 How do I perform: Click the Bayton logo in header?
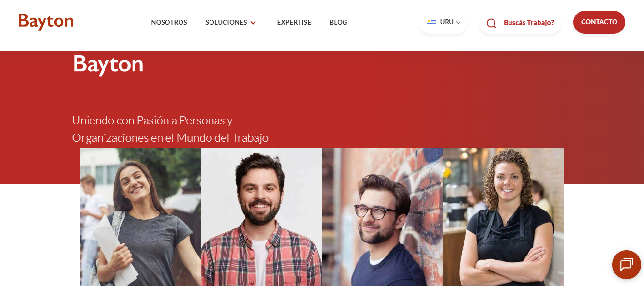(x=46, y=22)
